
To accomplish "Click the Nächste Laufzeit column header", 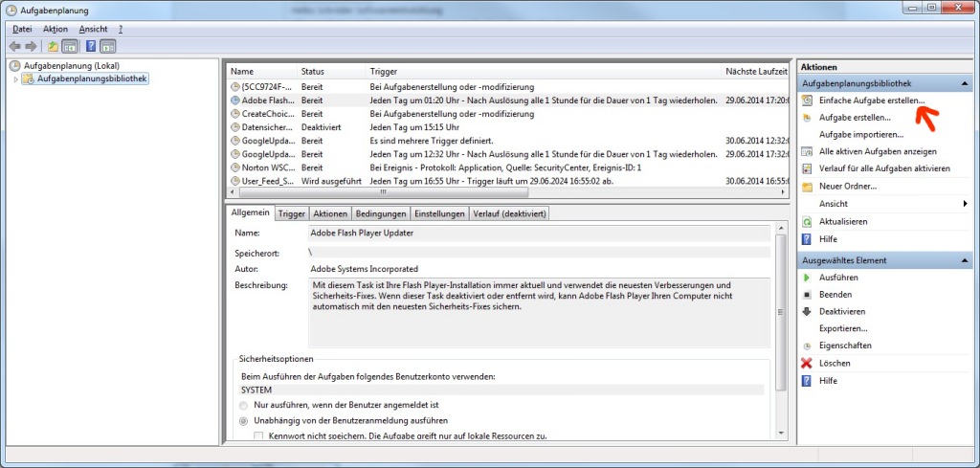I will coord(755,72).
